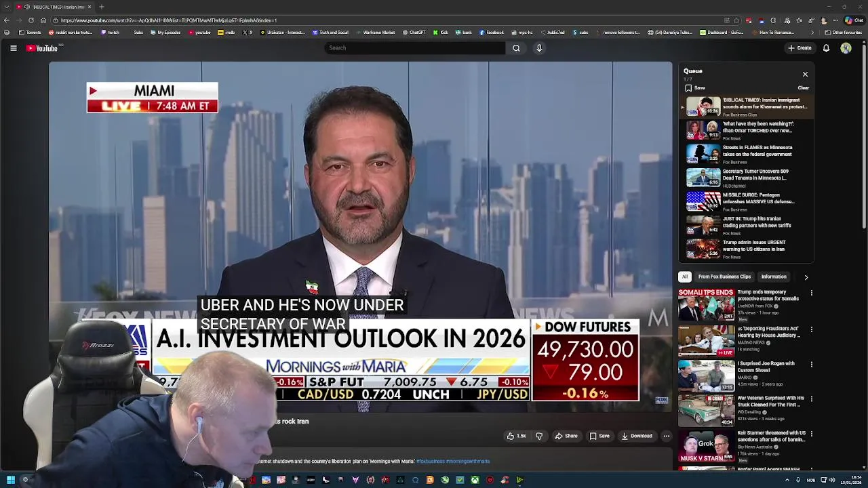Open the imdb bookmark

227,33
